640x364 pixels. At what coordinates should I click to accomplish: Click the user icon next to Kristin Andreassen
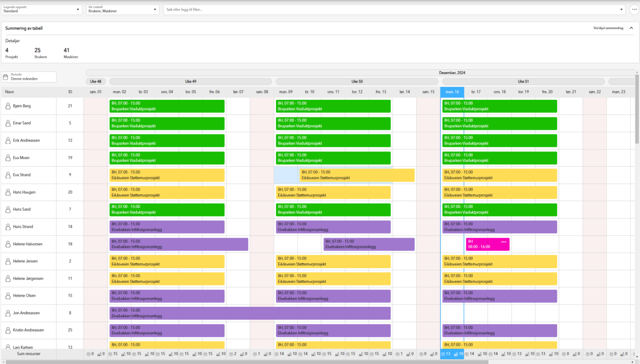[8, 330]
